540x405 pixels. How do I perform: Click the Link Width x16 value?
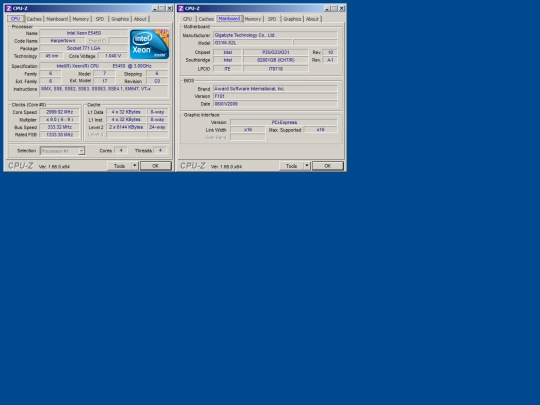tap(248, 130)
